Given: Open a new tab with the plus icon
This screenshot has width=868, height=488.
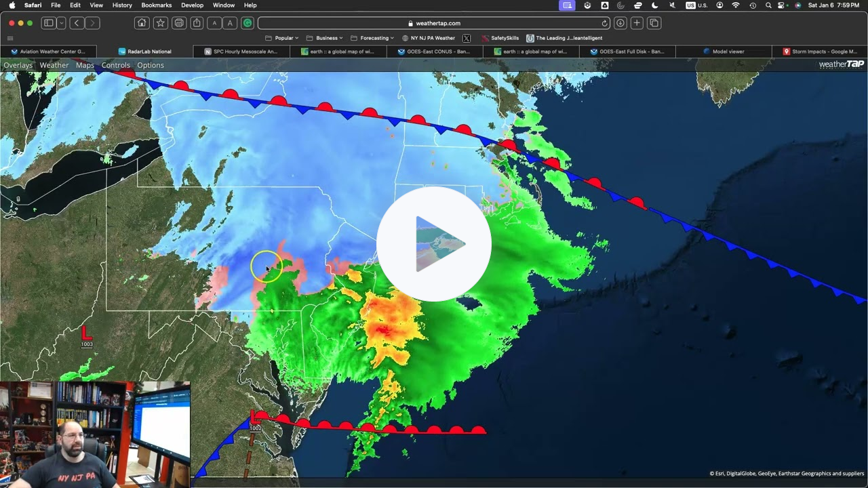Looking at the screenshot, I should (636, 22).
